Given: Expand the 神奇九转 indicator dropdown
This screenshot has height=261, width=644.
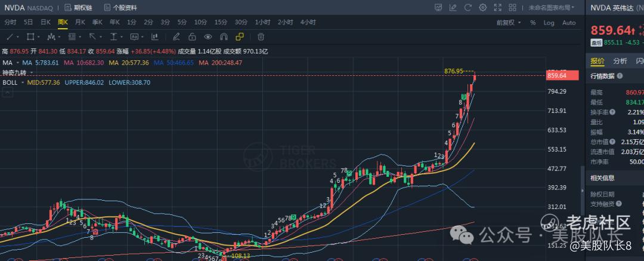Looking at the screenshot, I should (x=32, y=72).
